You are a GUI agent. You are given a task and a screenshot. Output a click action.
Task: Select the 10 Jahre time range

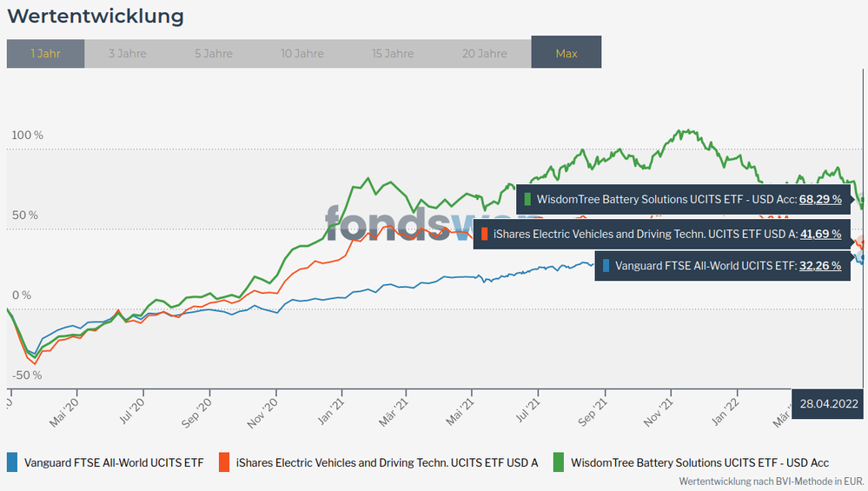(x=302, y=53)
